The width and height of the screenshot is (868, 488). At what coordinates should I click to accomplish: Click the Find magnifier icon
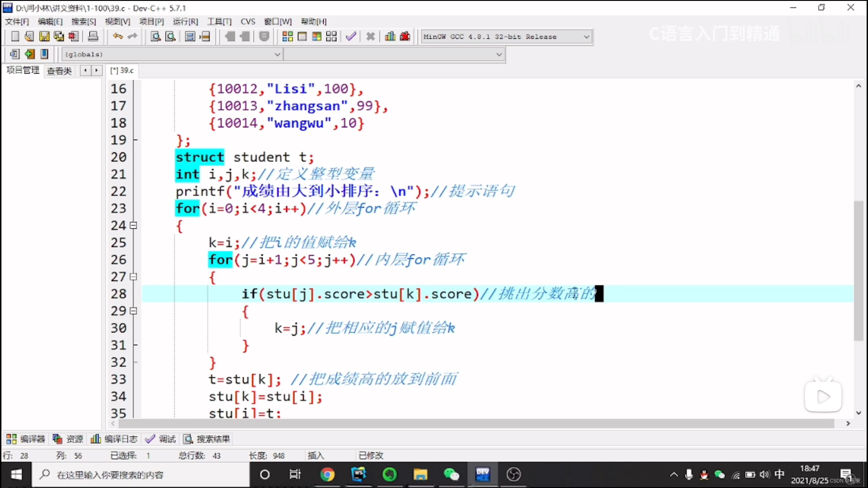tap(156, 37)
